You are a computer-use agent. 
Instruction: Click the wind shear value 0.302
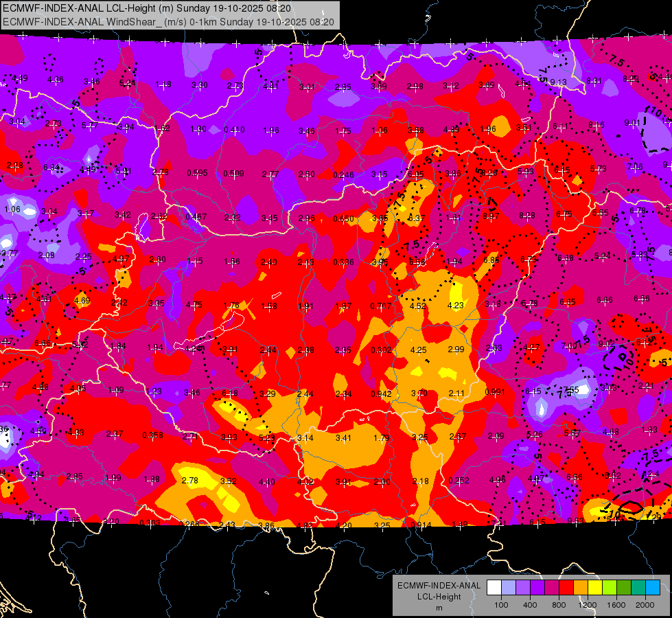tap(382, 350)
